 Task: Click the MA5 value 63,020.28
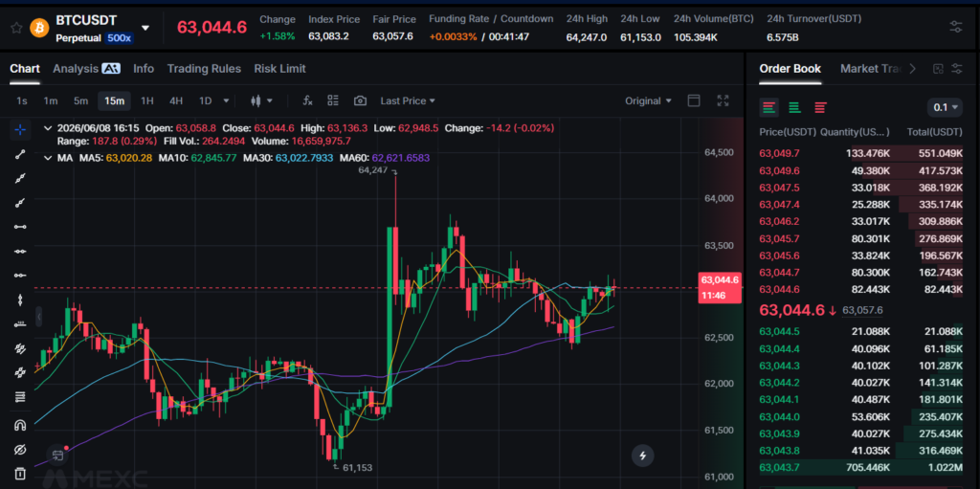click(x=129, y=158)
